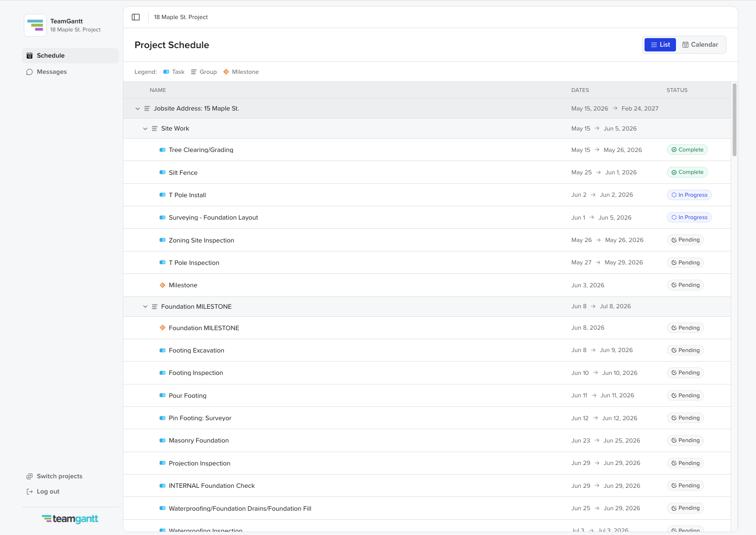This screenshot has width=756, height=535.
Task: Click the task icon beside Footing Excavation
Action: point(162,350)
